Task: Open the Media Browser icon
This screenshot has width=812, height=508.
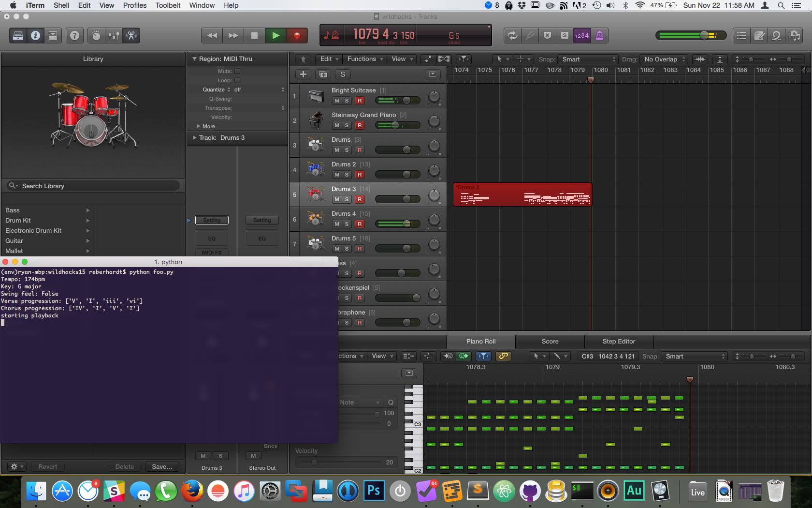Action: pos(794,35)
